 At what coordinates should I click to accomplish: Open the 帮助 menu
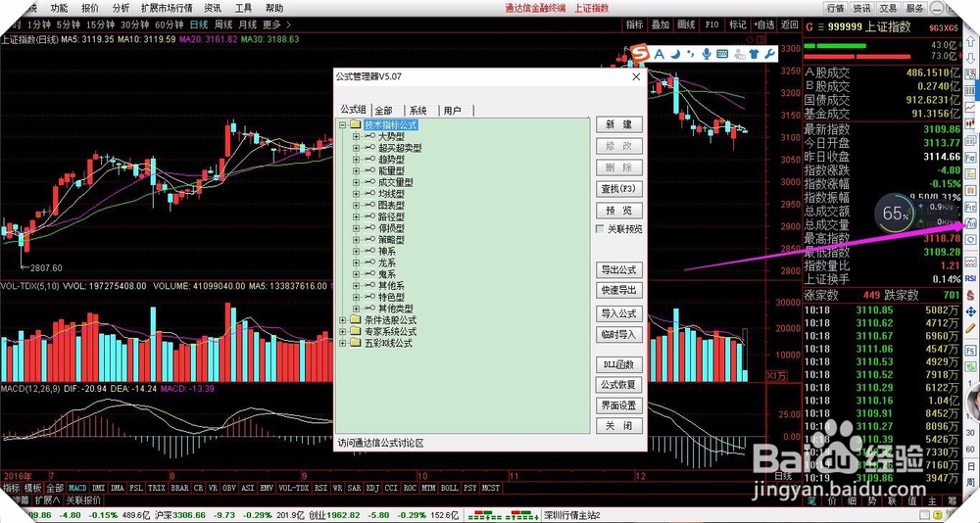click(x=273, y=8)
